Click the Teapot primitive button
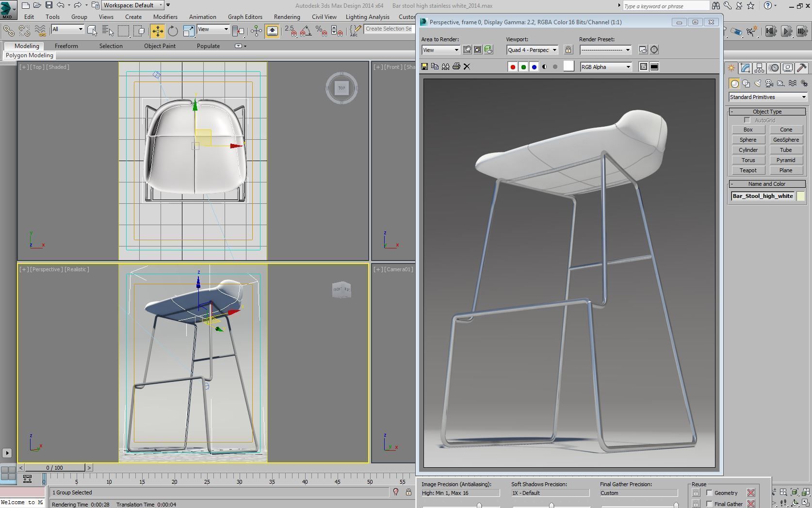This screenshot has height=508, width=812. tap(748, 170)
